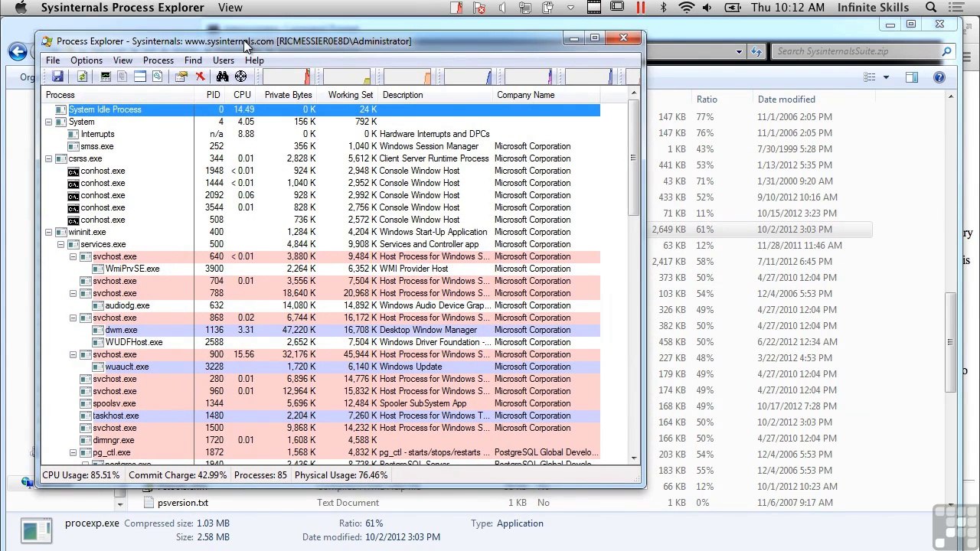Toggle the process tree view icon
Image resolution: width=980 pixels, height=551 pixels.
pos(122,77)
